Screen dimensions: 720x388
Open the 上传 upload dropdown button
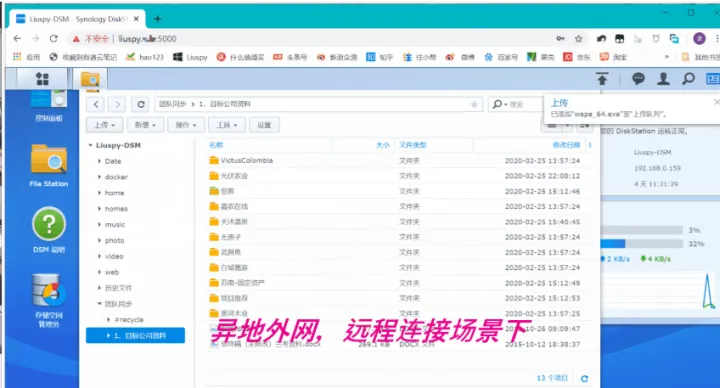105,125
